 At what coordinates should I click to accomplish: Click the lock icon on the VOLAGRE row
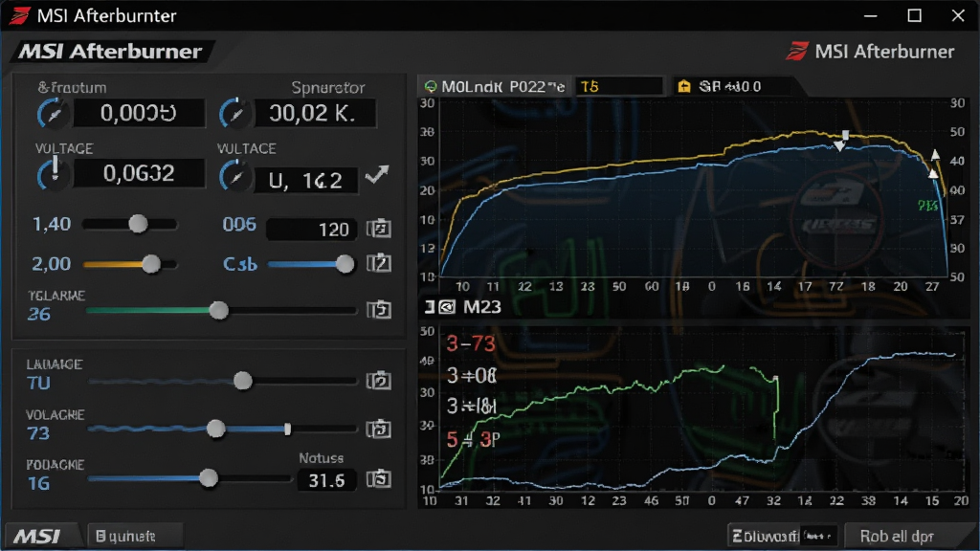(x=379, y=429)
